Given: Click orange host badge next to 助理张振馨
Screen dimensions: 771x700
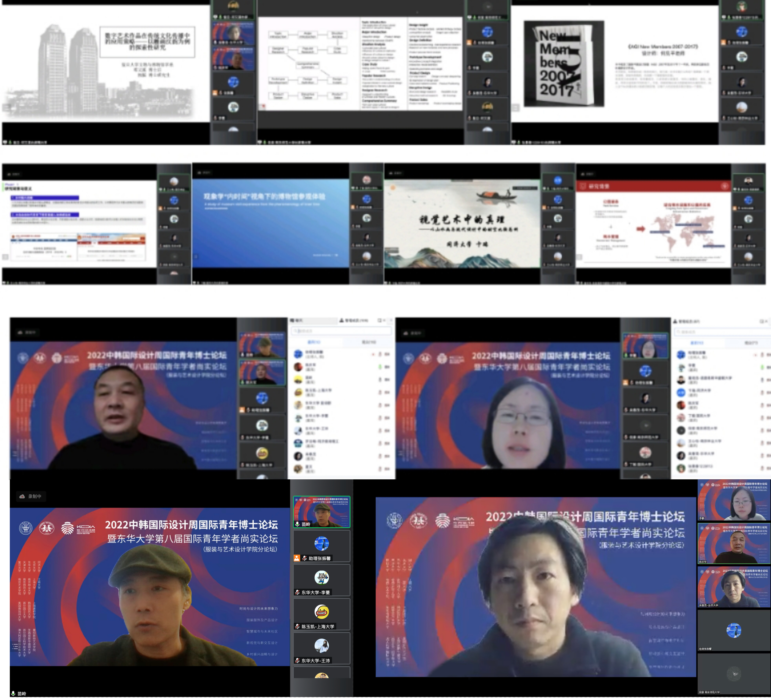Looking at the screenshot, I should pos(297,558).
